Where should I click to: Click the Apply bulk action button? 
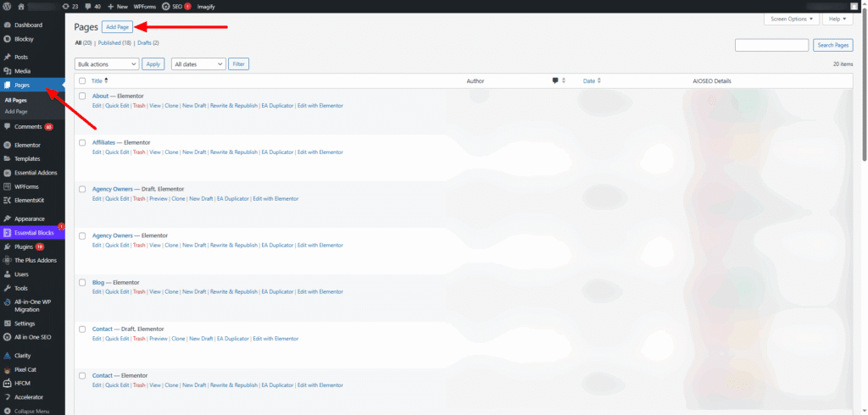tap(153, 64)
